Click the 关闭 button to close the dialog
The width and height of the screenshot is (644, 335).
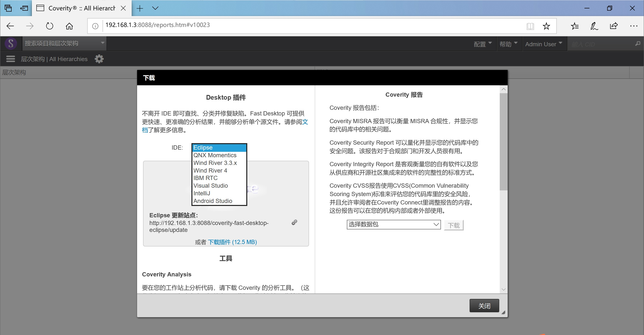pos(484,306)
